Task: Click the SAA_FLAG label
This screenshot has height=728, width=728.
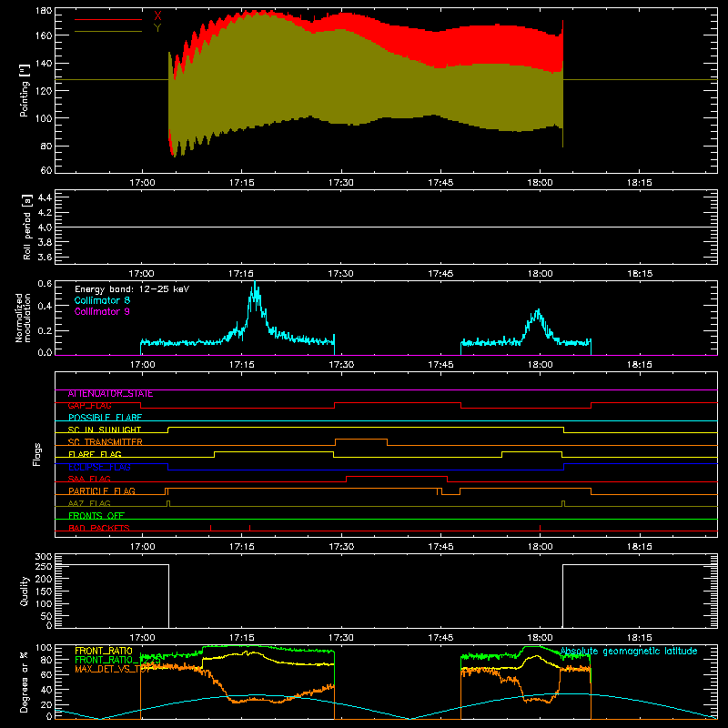Action: [89, 479]
